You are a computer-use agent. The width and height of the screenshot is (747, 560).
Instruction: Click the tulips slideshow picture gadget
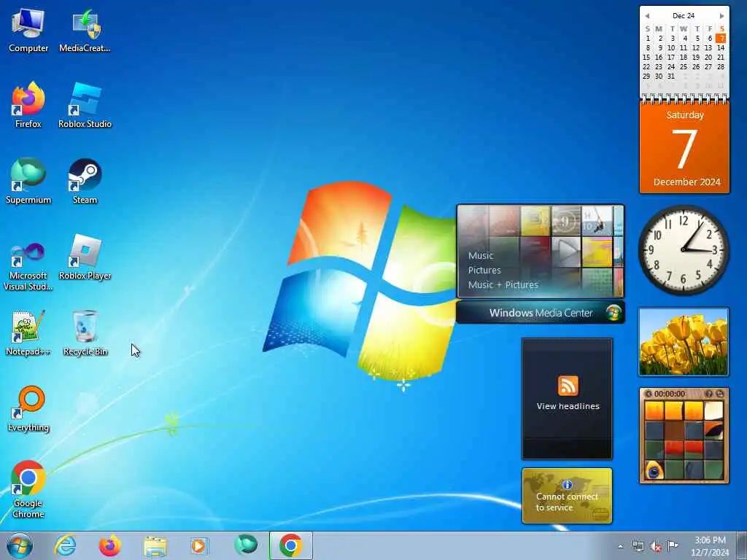pos(683,342)
